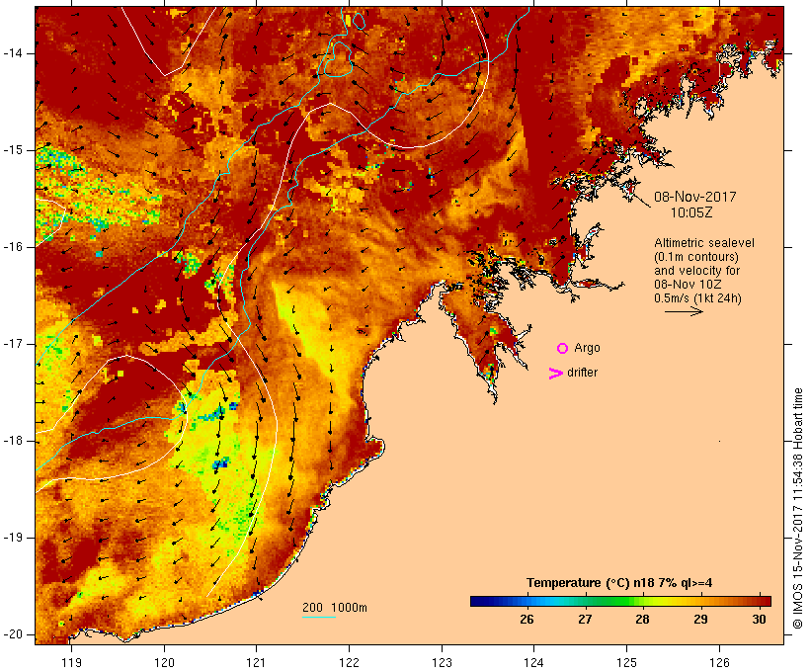Click latitude axis label -15
Image resolution: width=810 pixels, height=672 pixels.
[13, 150]
